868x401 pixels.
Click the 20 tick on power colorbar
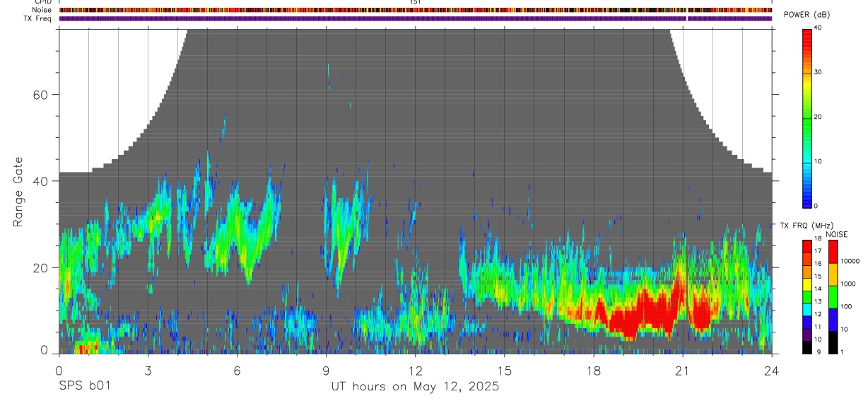pos(819,117)
